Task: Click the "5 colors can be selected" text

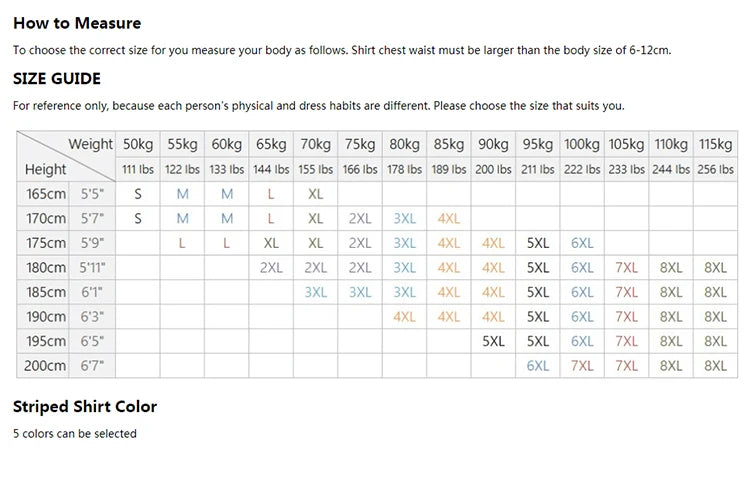Action: pyautogui.click(x=75, y=434)
